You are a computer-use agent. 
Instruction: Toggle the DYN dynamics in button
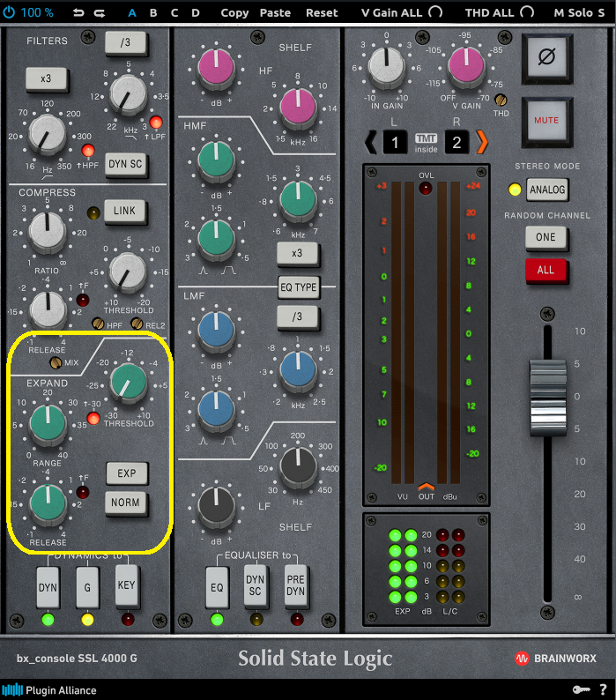(x=48, y=587)
